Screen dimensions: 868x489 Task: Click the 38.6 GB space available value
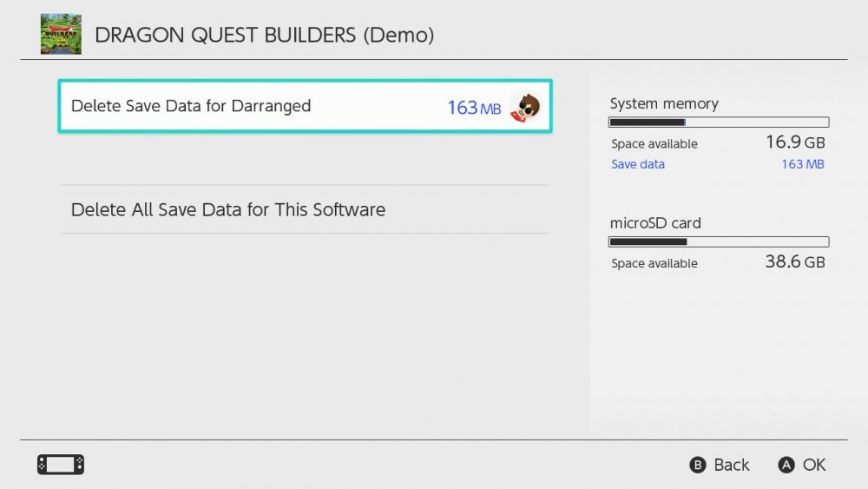coord(795,261)
